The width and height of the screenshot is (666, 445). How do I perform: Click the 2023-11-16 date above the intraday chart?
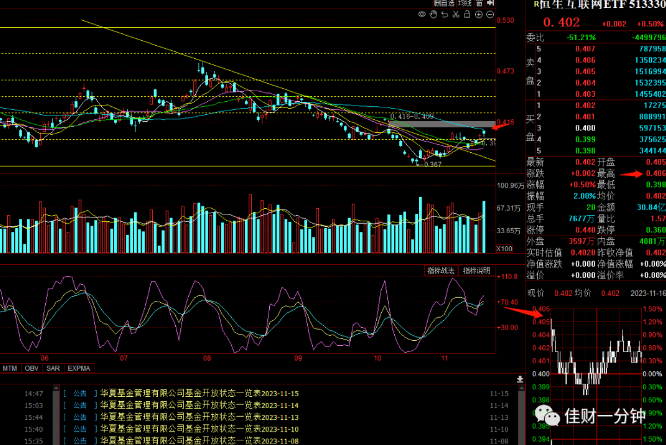coord(648,293)
